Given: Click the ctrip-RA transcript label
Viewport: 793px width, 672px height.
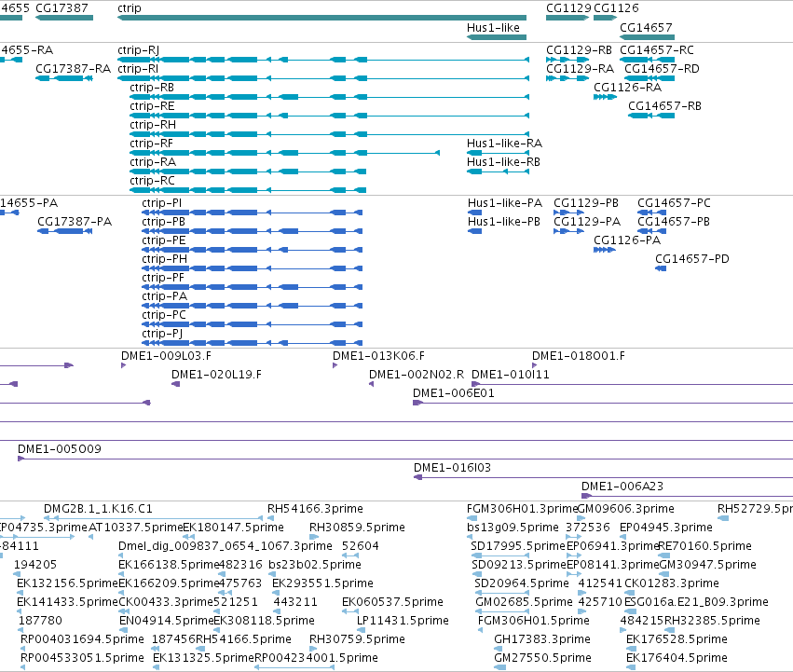Looking at the screenshot, I should (x=153, y=162).
